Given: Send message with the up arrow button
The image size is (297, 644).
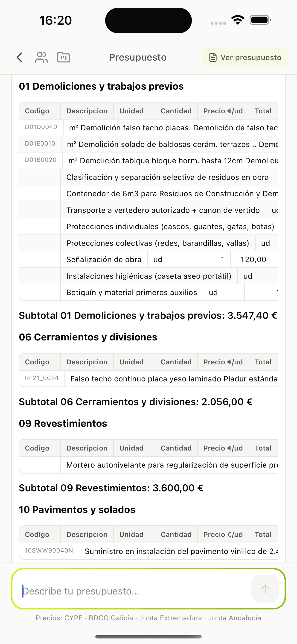Looking at the screenshot, I should [x=265, y=588].
